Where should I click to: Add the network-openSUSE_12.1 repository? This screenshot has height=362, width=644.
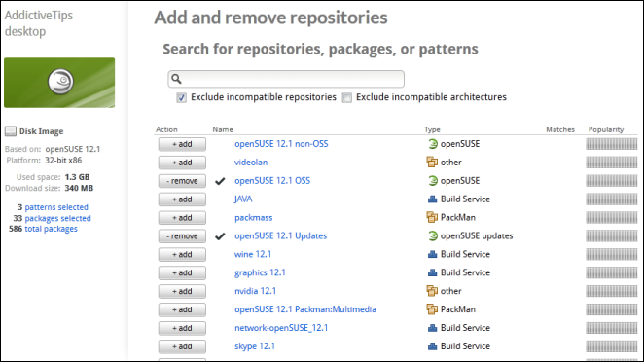coord(182,328)
